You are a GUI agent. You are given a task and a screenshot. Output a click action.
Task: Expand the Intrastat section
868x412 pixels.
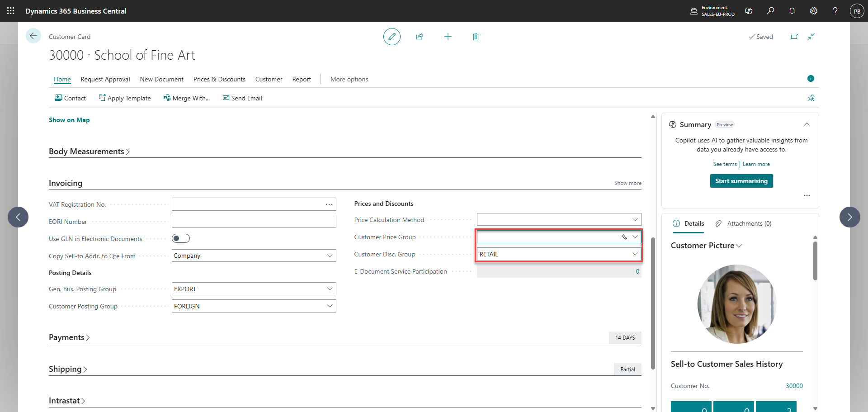click(67, 401)
